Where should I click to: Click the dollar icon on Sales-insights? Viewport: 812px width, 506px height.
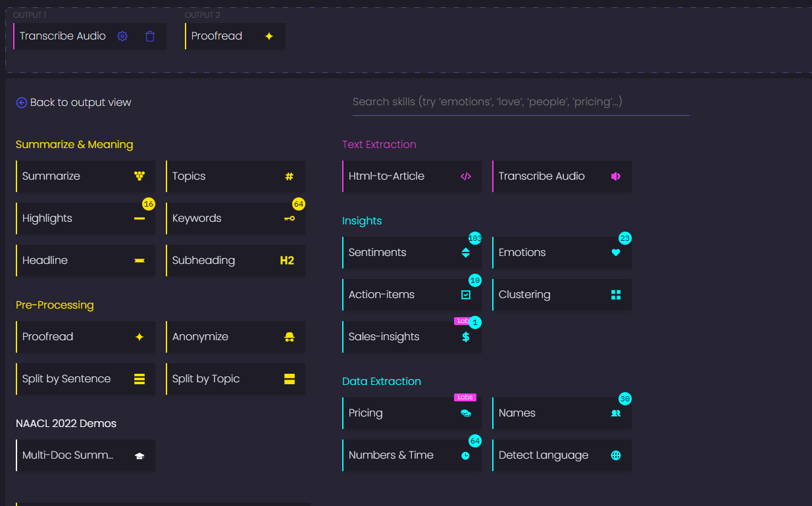coord(466,337)
